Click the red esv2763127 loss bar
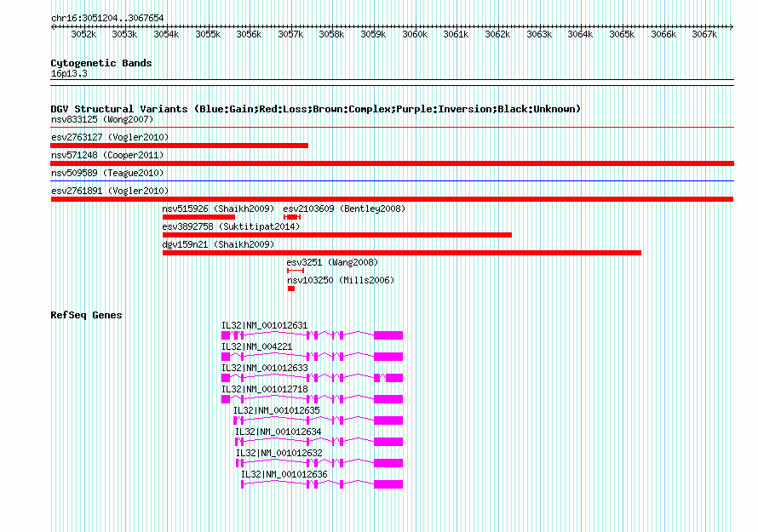Screen dimensions: 758x532 (180, 146)
